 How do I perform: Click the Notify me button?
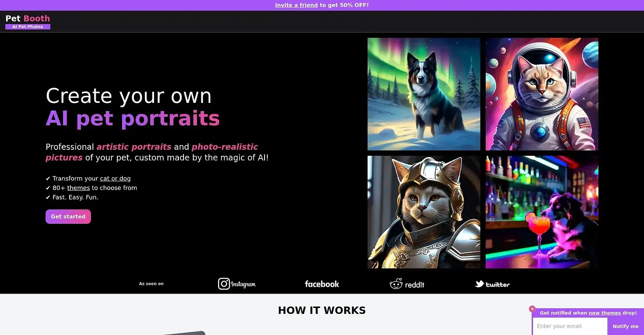pos(626,326)
